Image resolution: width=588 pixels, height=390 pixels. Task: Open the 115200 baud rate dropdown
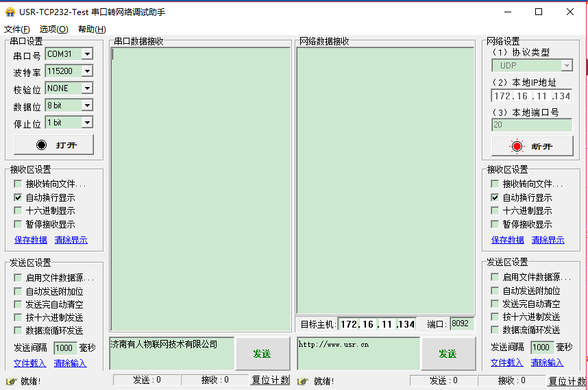pyautogui.click(x=87, y=71)
